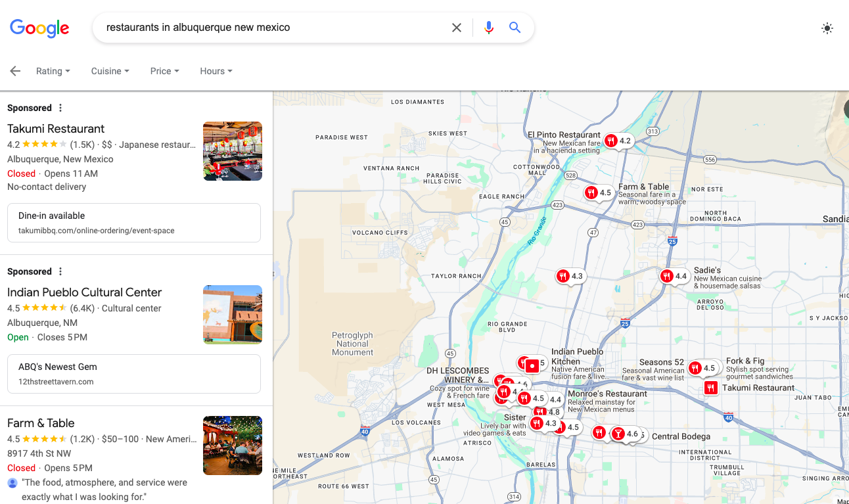View Indian Pueblo Cultural Center thumbnail

pyautogui.click(x=233, y=315)
